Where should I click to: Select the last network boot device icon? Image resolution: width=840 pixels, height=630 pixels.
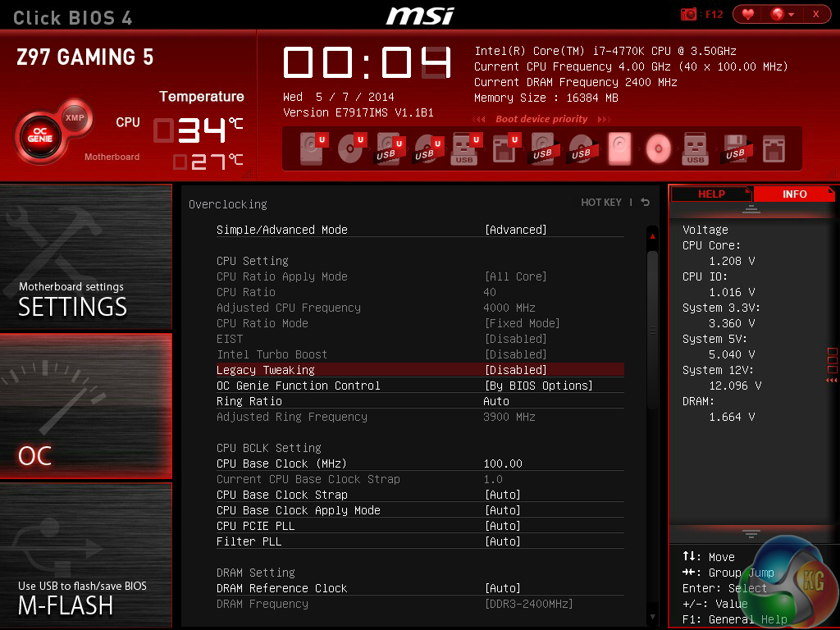click(x=774, y=149)
